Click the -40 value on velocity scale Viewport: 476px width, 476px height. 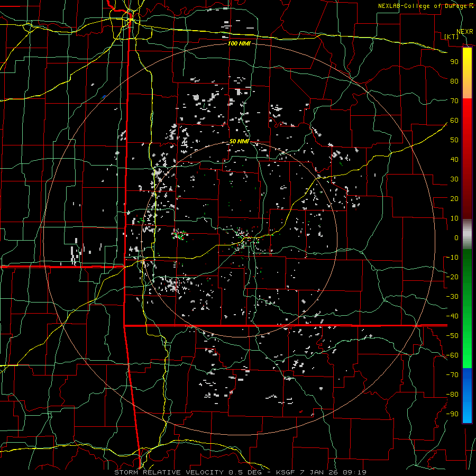pos(452,316)
